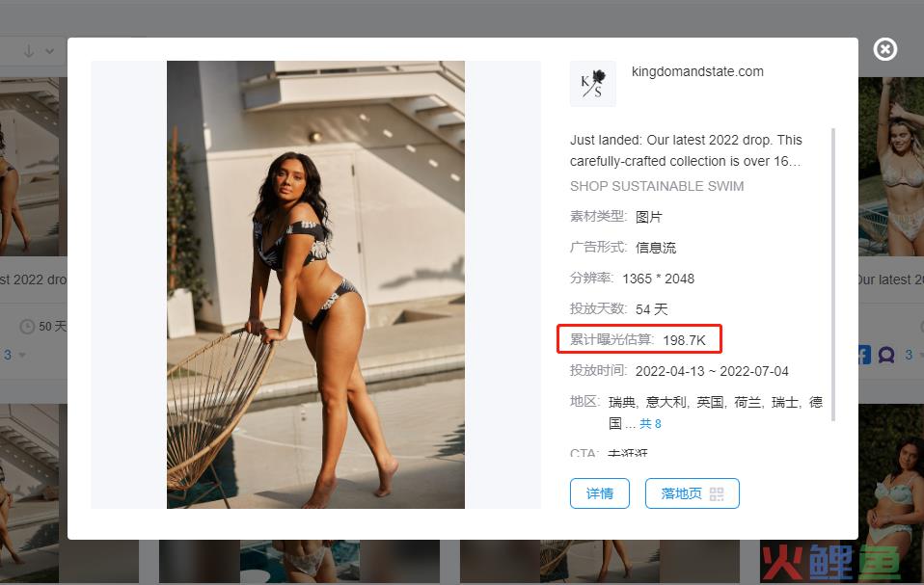Click SHOP SUSTAINABLE SWIM headline
The width and height of the screenshot is (924, 585).
point(657,187)
